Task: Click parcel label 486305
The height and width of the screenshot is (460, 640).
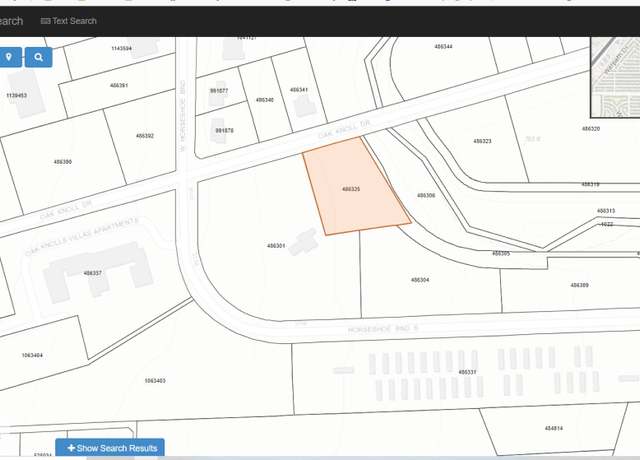Action: click(x=501, y=253)
